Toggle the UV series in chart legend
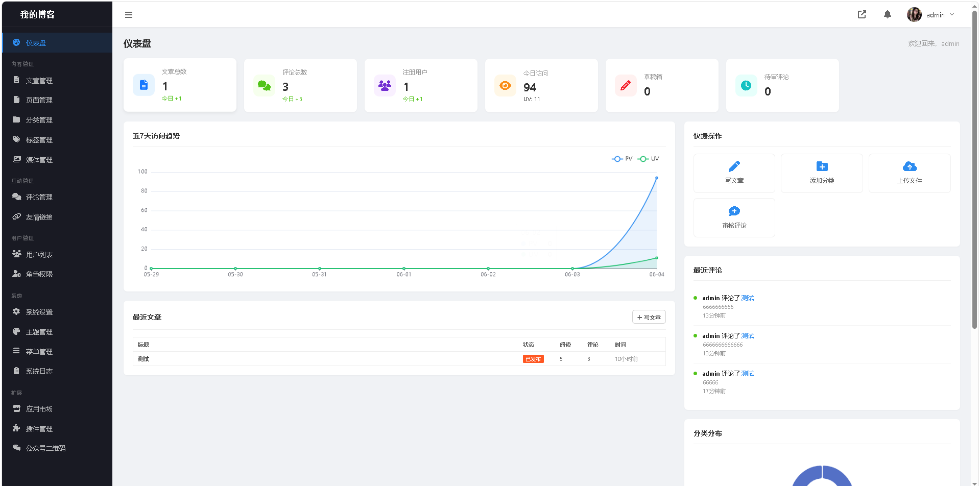The height and width of the screenshot is (486, 980). click(x=648, y=159)
